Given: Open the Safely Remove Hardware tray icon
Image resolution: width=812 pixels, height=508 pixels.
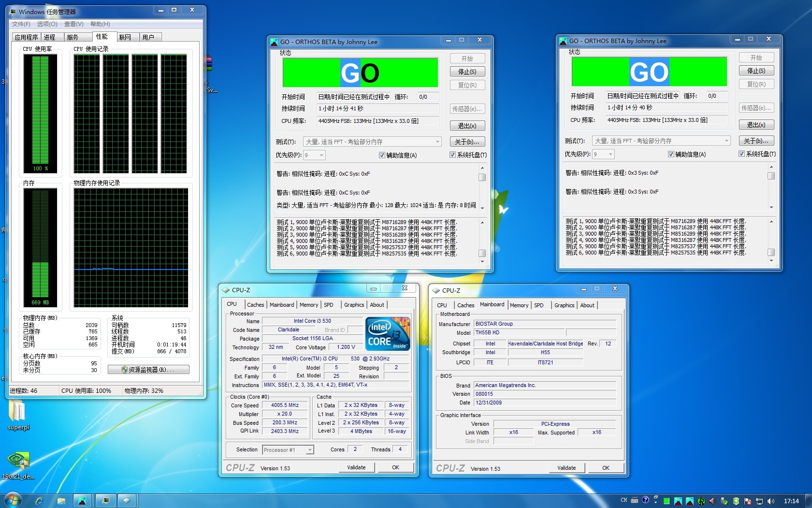Looking at the screenshot, I should click(724, 501).
